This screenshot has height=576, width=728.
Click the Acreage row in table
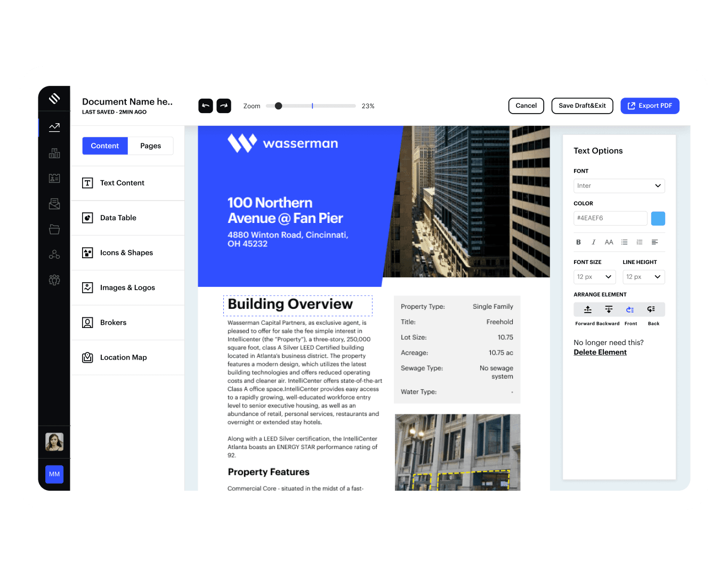[x=457, y=353]
